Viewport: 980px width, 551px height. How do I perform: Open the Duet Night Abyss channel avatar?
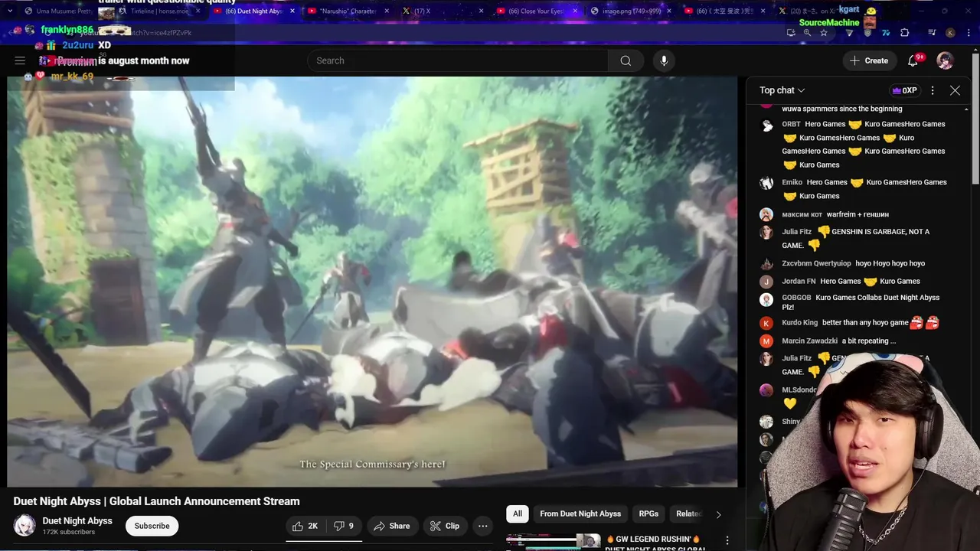pyautogui.click(x=24, y=526)
